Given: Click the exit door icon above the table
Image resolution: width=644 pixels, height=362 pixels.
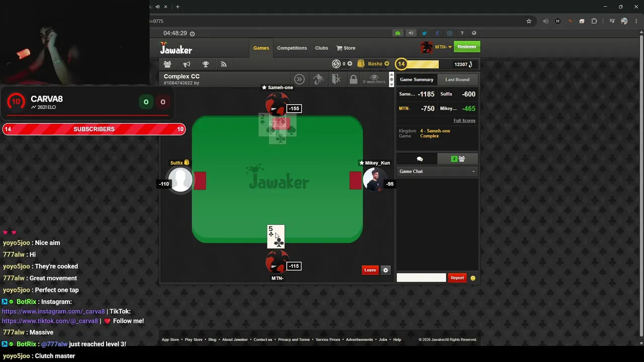Looking at the screenshot, I should point(336,79).
